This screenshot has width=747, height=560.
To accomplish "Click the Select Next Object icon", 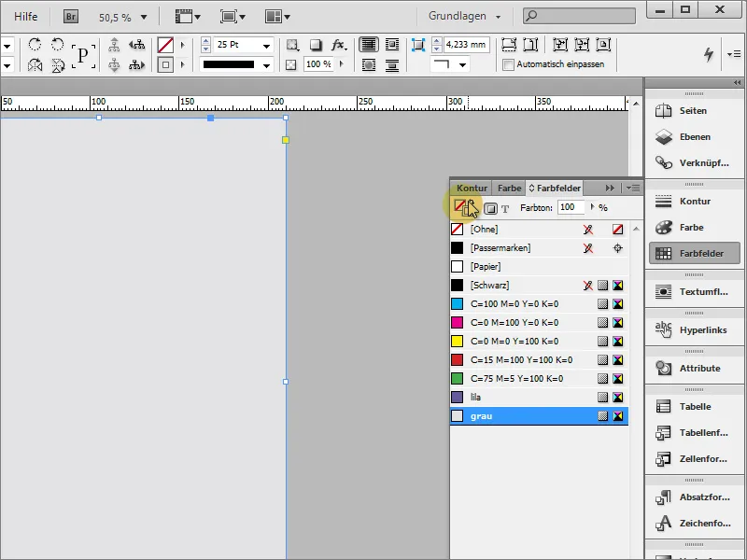I will 136,64.
